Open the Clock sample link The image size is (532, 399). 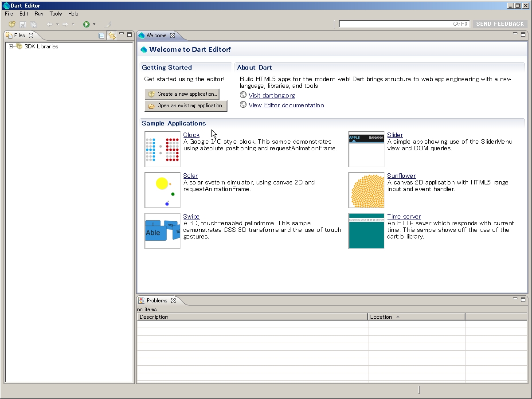pos(192,135)
